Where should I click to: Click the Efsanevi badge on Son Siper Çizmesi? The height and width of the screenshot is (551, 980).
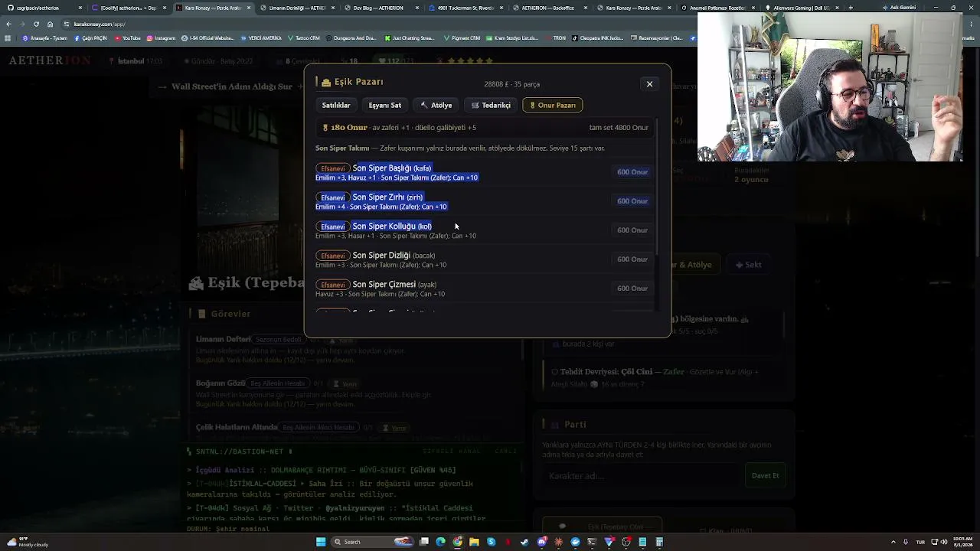tap(332, 285)
